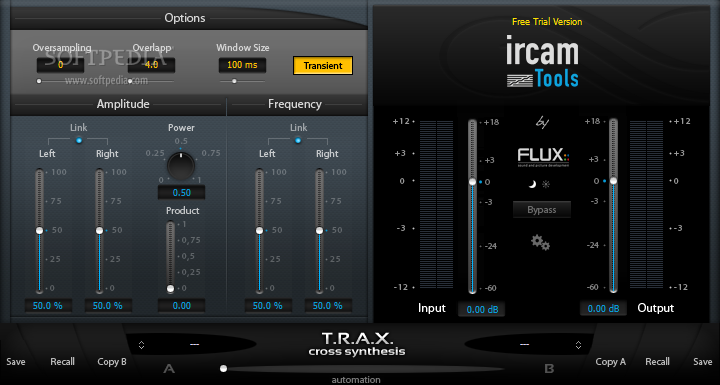Open the preset B selector arrows
This screenshot has height=385, width=720.
[x=579, y=345]
